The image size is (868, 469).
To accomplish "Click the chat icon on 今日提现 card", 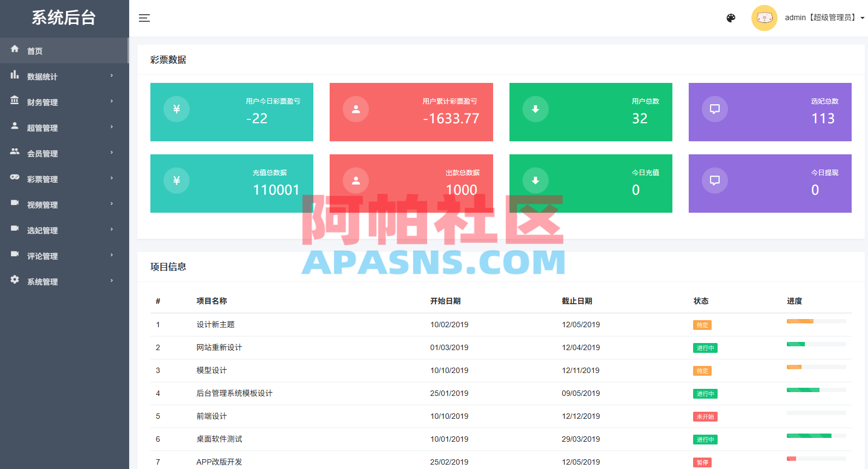I will tap(715, 181).
